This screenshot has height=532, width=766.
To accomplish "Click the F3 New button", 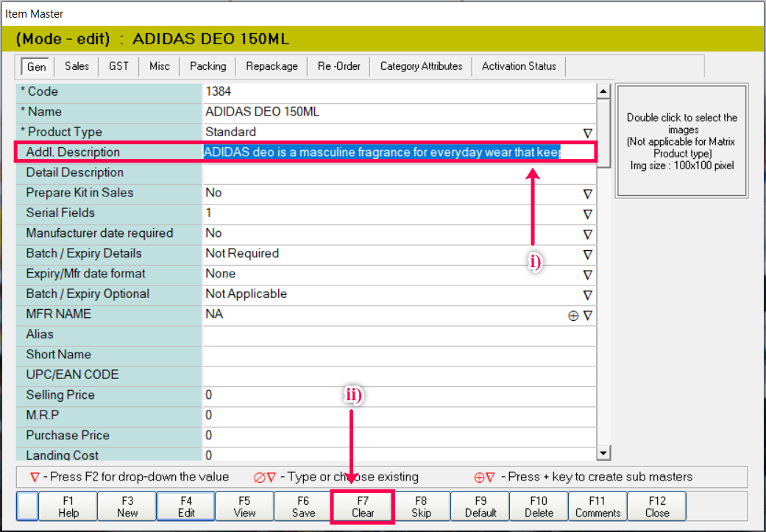I will (127, 506).
